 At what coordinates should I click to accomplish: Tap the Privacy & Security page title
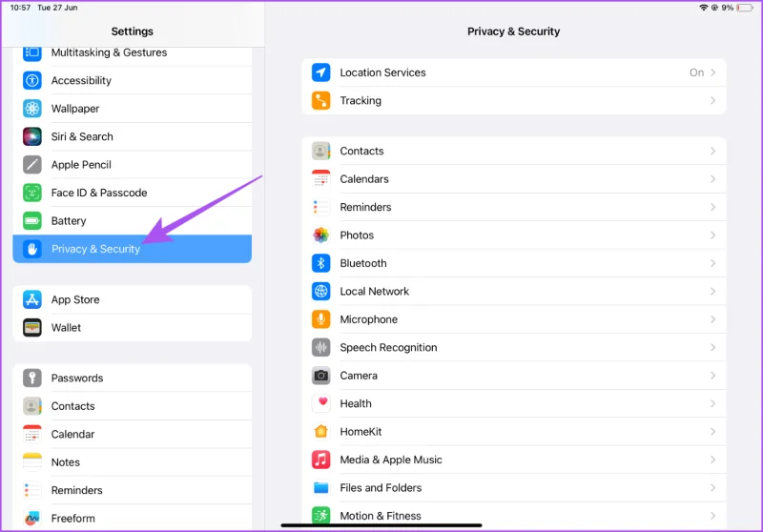[513, 31]
